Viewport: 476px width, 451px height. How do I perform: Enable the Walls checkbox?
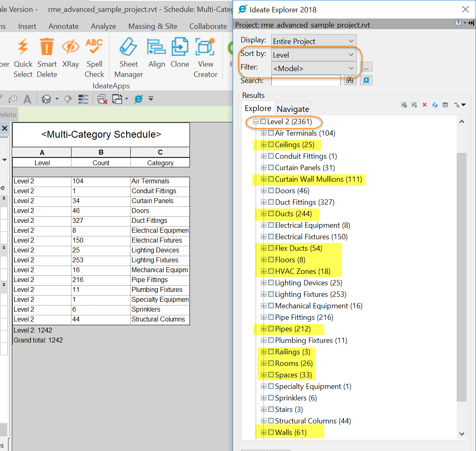pos(270,432)
